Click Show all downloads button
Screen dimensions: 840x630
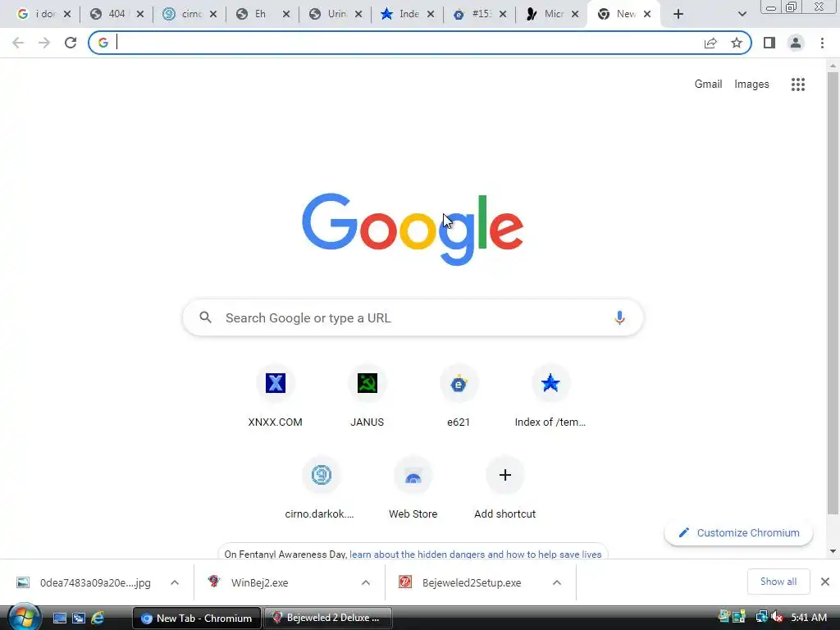click(x=778, y=582)
